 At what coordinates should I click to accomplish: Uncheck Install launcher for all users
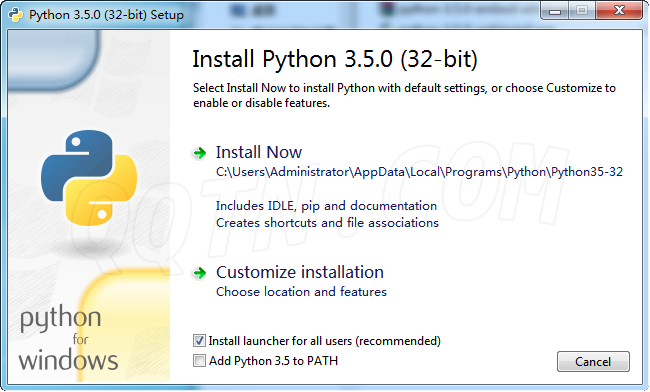(x=199, y=341)
